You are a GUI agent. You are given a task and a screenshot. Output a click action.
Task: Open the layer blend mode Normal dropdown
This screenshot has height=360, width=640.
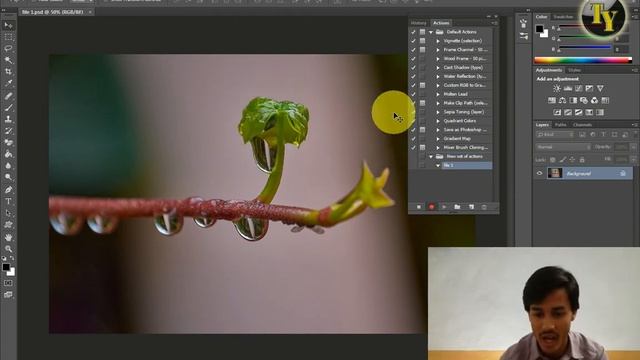click(563, 147)
